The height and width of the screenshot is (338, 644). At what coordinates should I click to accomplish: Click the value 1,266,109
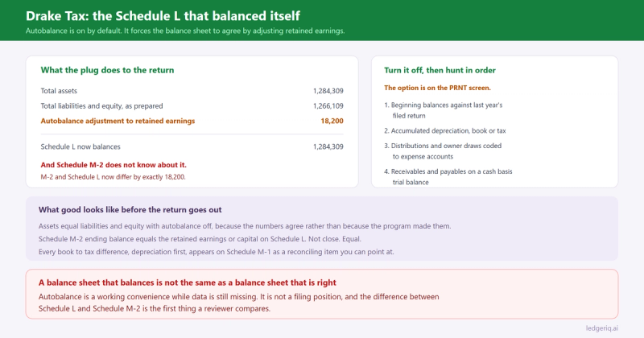[x=328, y=106]
